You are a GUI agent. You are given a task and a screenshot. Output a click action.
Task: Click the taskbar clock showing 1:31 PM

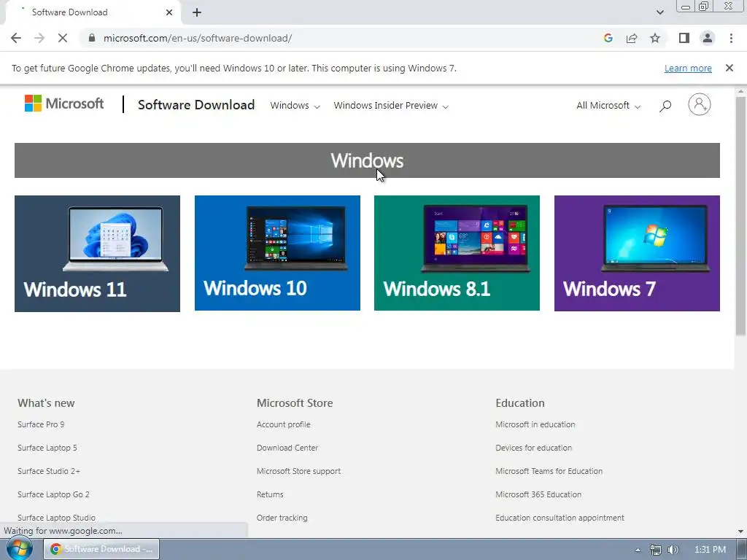click(x=710, y=550)
